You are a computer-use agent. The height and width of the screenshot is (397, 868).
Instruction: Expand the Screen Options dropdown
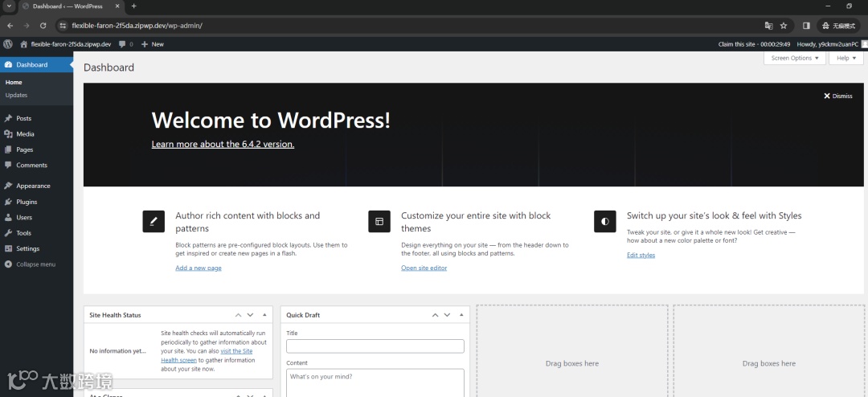[794, 58]
